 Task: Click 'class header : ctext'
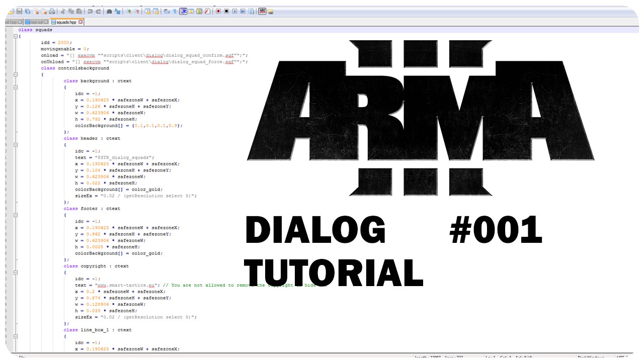pyautogui.click(x=92, y=138)
